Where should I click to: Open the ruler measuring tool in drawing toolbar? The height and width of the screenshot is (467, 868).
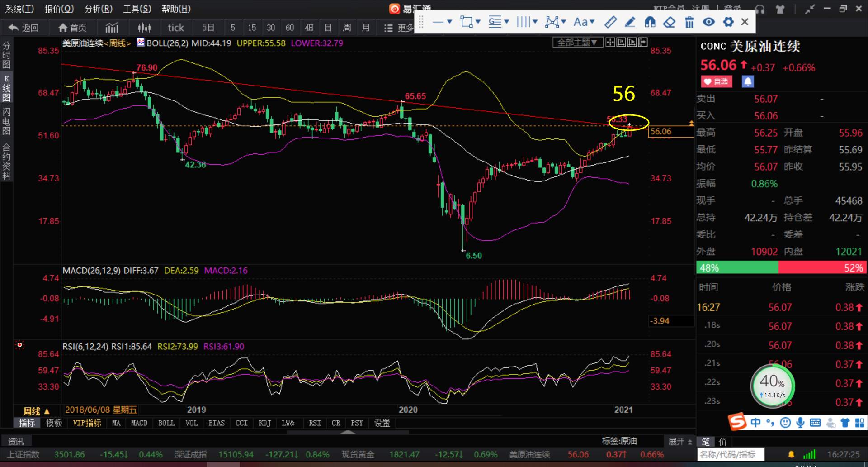point(611,22)
